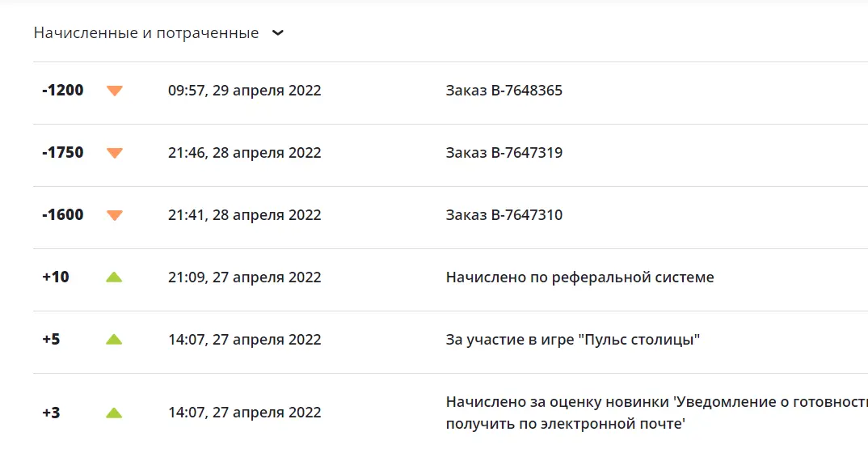Click the date 09:57, 29 апреля 2022
Viewport: 868px width, 453px height.
(245, 91)
